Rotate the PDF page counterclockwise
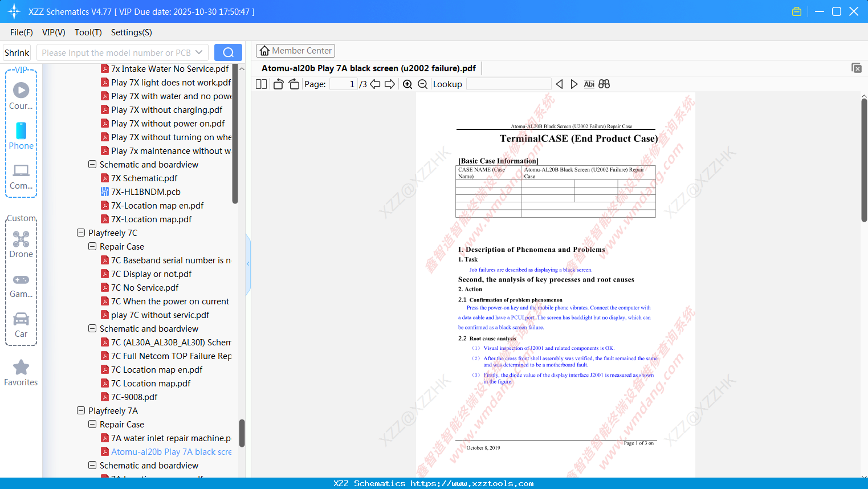 [279, 84]
